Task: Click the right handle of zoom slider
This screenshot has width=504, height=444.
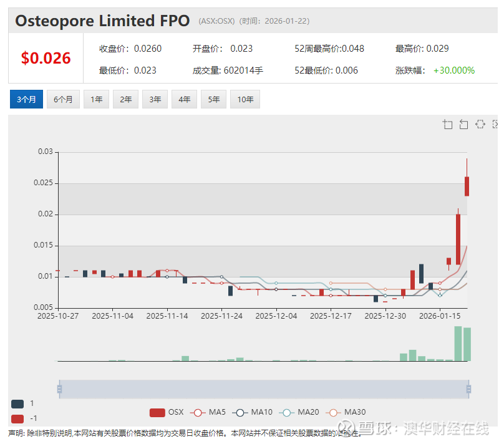Action: pos(468,389)
